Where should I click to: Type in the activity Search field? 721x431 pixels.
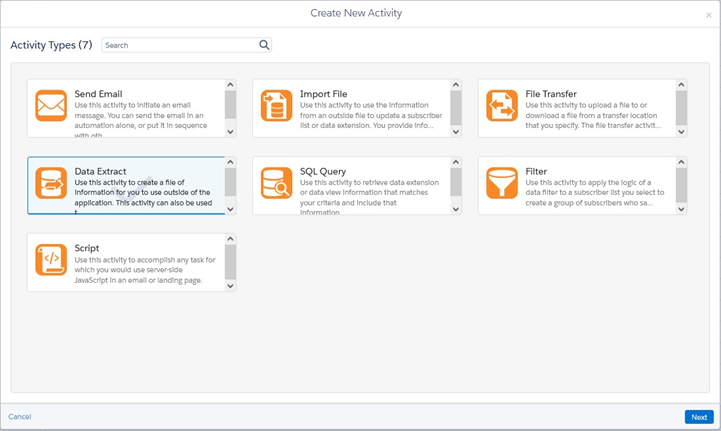pyautogui.click(x=180, y=45)
